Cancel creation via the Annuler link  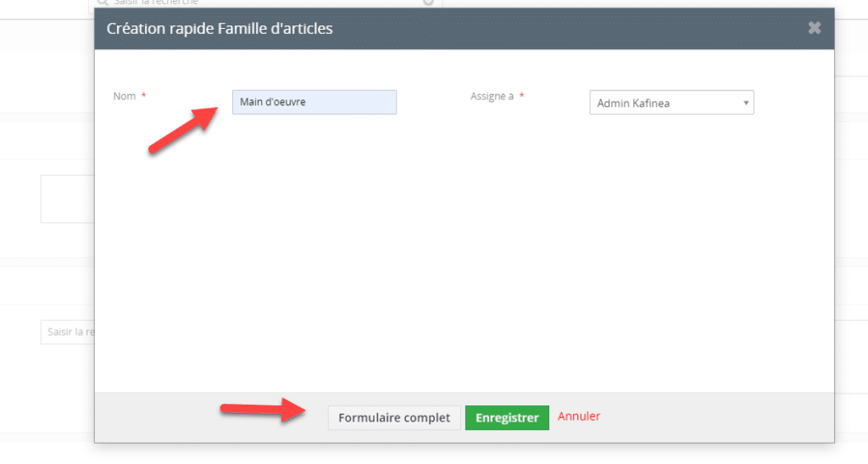tap(578, 416)
